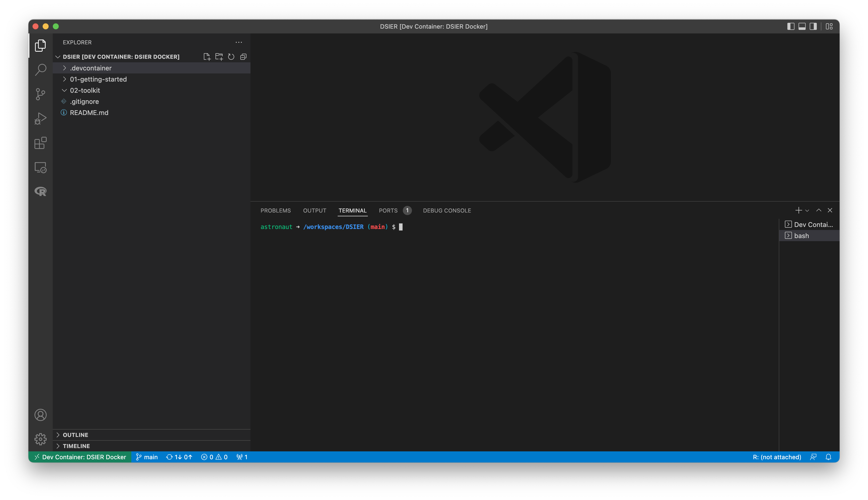This screenshot has width=868, height=500.
Task: Open the new terminal launch profile dropdown
Action: [807, 210]
